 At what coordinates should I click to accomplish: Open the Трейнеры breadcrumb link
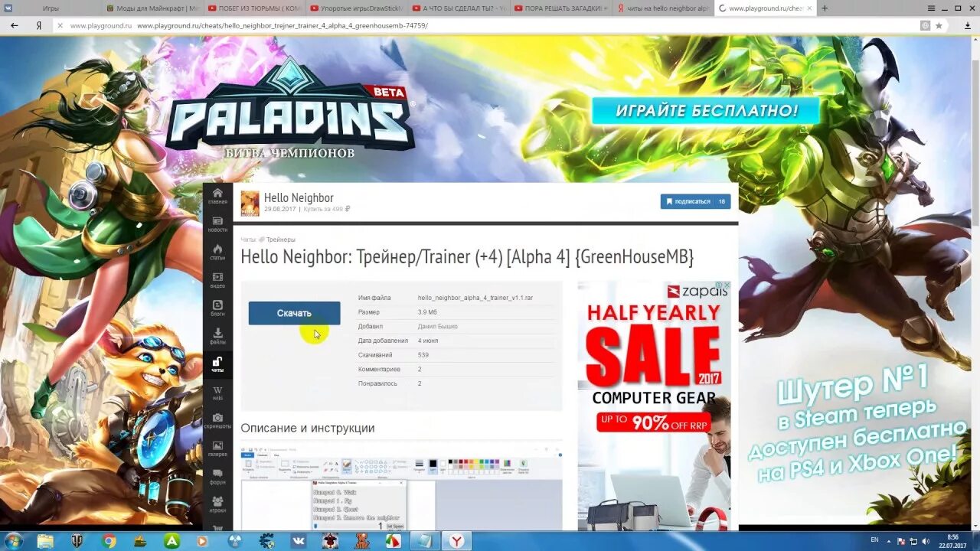pos(280,240)
